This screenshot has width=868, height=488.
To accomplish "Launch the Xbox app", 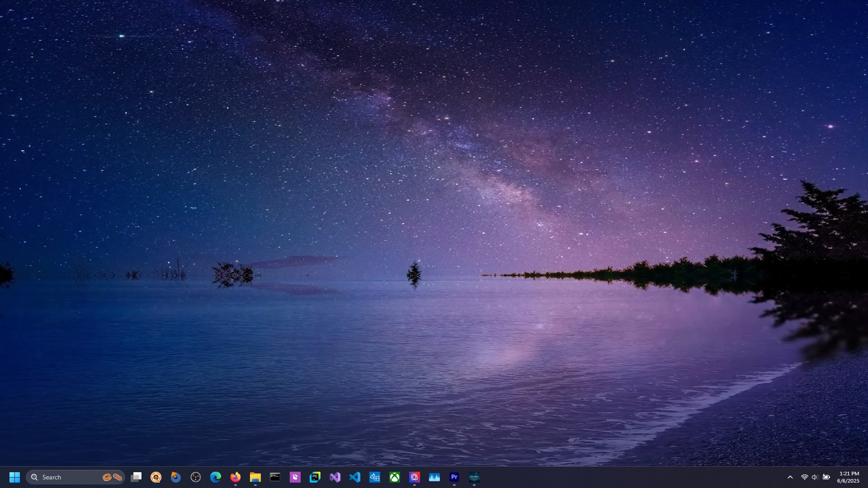I will [395, 477].
